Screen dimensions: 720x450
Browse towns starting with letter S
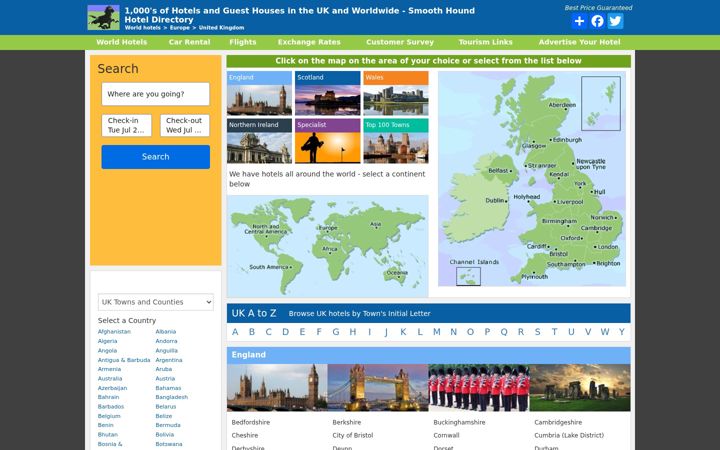tap(538, 332)
